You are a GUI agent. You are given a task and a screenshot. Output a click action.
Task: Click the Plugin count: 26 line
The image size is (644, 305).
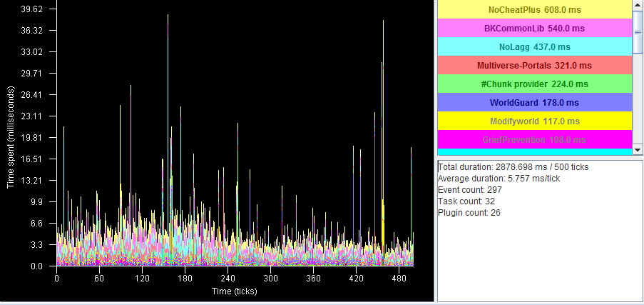click(x=469, y=213)
